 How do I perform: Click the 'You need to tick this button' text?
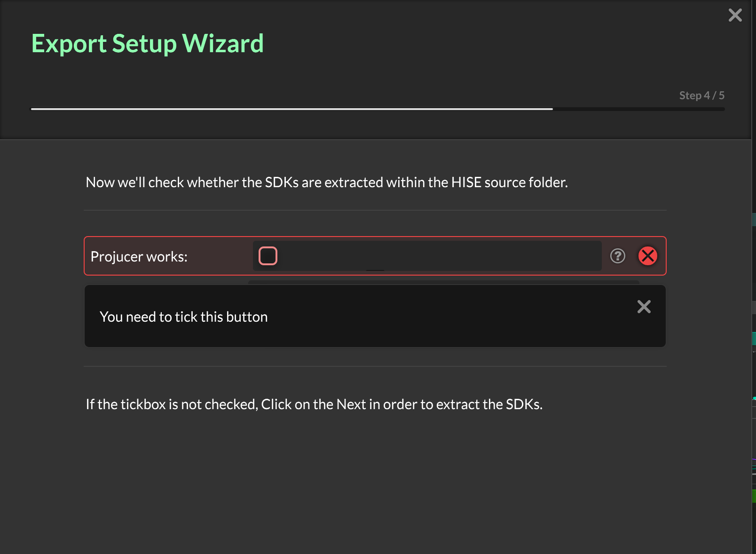tap(184, 317)
